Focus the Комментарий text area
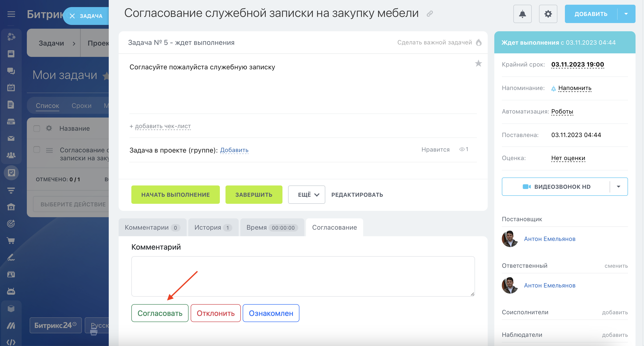This screenshot has width=644, height=346. 303,276
